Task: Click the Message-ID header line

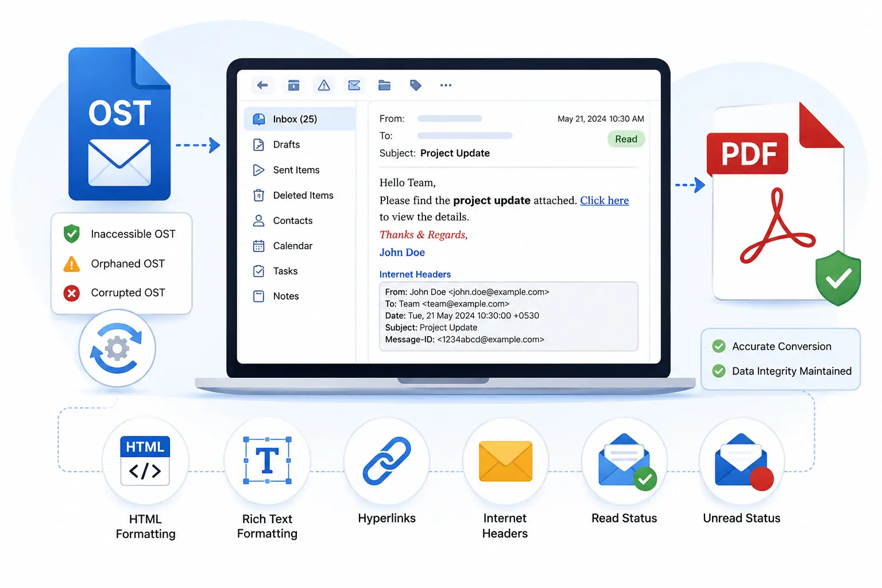Action: tap(465, 339)
